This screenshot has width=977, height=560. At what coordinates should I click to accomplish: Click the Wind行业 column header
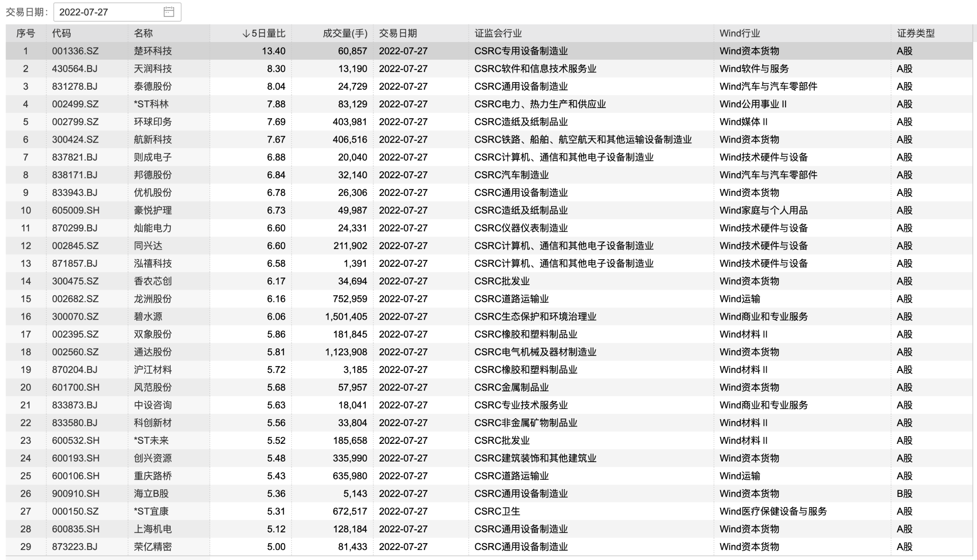point(739,34)
